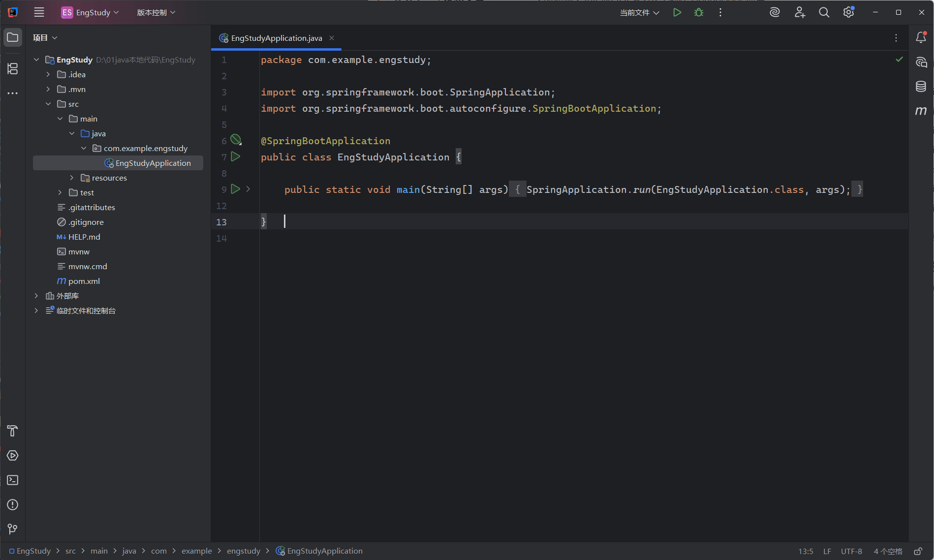Click inspection checkmark in editor corner
The height and width of the screenshot is (560, 934).
point(900,59)
